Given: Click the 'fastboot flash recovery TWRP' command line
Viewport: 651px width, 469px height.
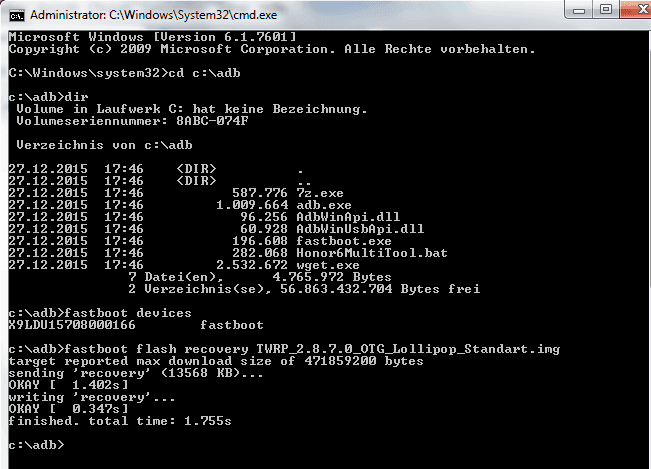Looking at the screenshot, I should click(284, 349).
